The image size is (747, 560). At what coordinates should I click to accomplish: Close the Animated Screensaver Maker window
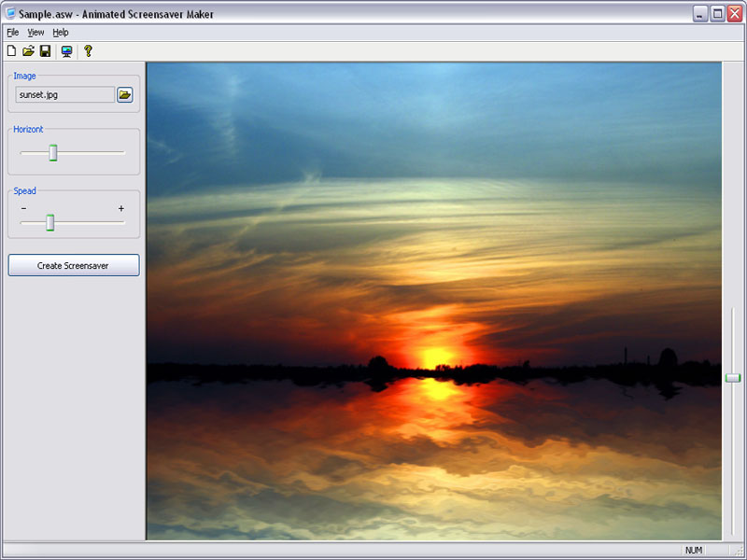(735, 14)
